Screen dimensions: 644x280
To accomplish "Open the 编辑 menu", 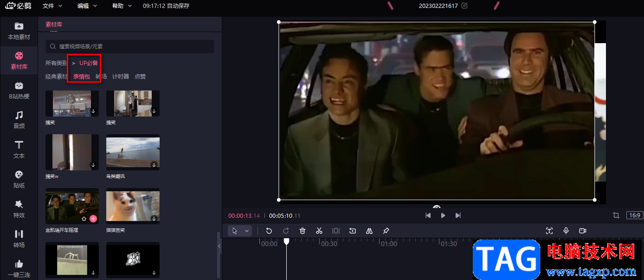I will pyautogui.click(x=87, y=6).
